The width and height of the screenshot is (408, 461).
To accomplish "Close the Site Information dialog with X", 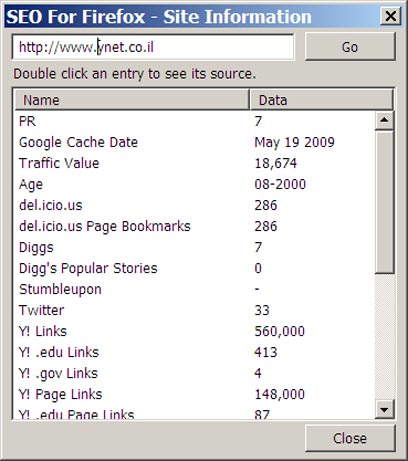I will tap(390, 16).
